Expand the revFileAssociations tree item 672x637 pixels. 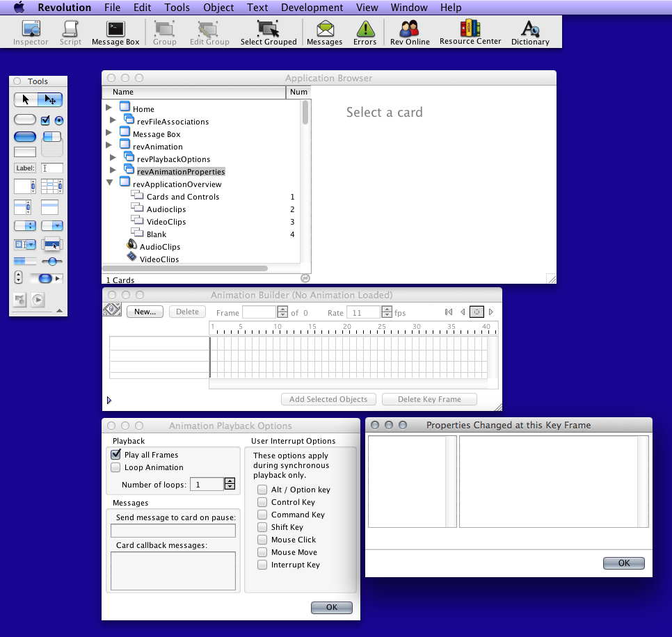pos(113,120)
